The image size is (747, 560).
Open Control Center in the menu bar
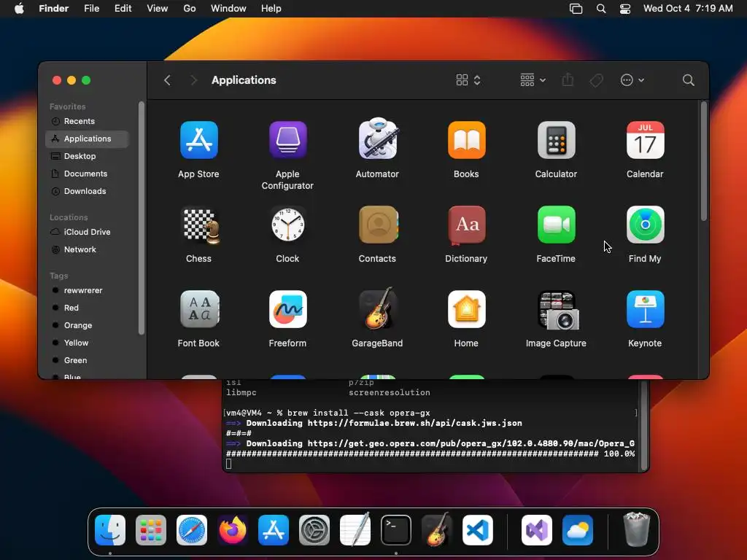625,9
